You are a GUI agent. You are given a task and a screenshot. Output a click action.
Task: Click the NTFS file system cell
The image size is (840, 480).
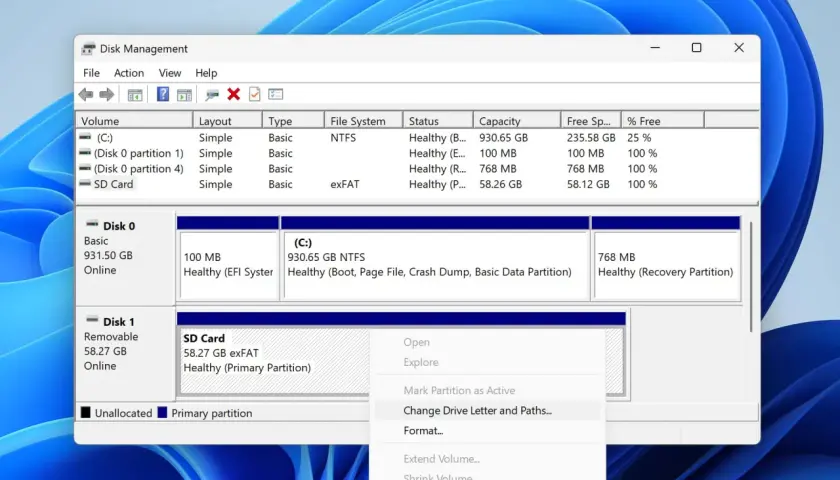(x=343, y=138)
